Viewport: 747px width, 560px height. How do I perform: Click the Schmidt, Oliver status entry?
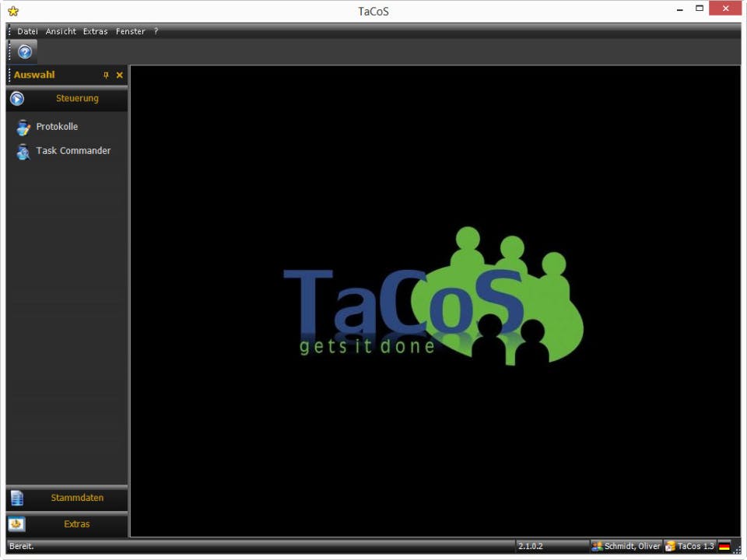point(626,546)
